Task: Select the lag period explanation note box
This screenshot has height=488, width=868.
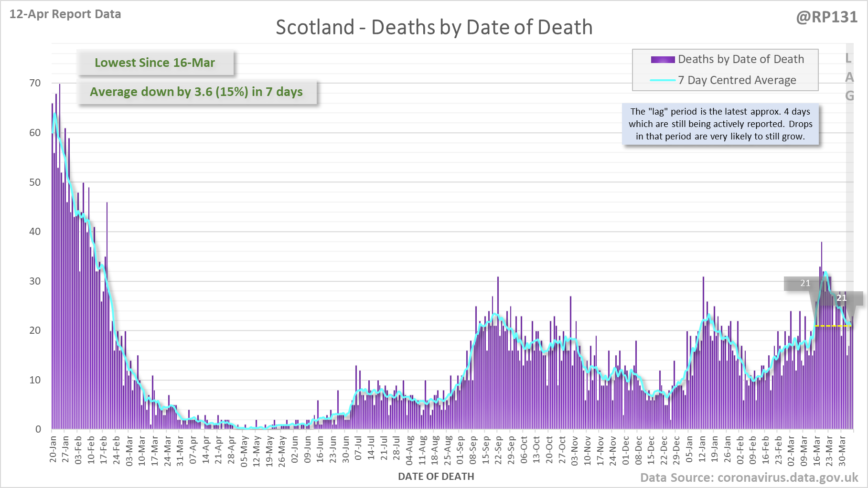Action: [x=720, y=124]
